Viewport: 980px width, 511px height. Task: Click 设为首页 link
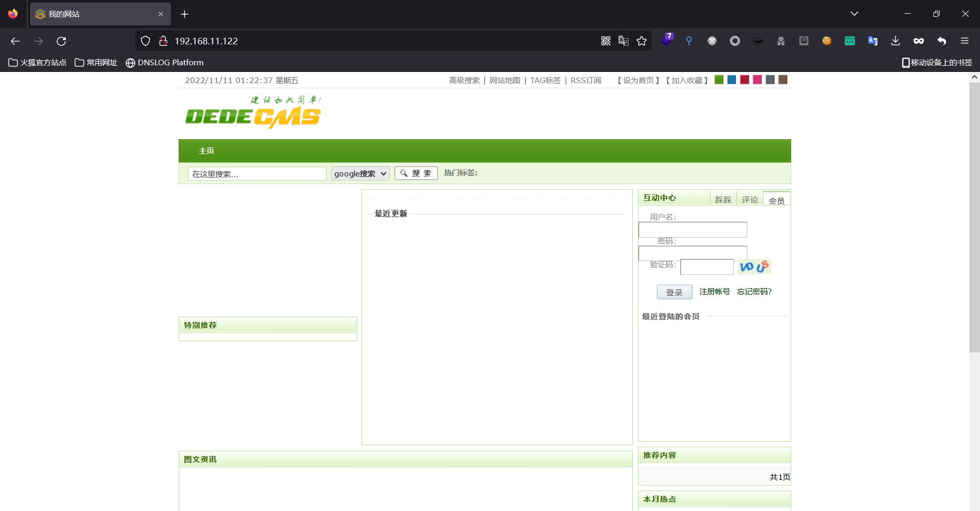639,80
